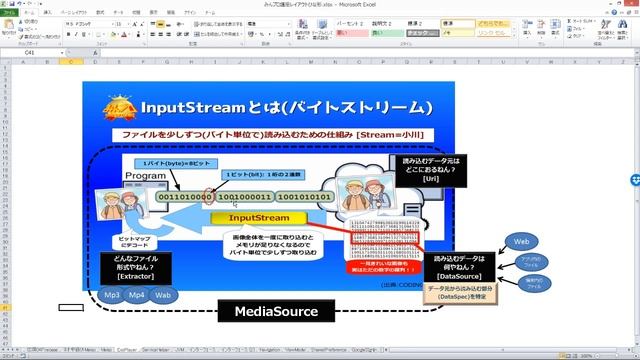Open the Clear dropdown in editing group
This screenshot has width=640, height=360.
[575, 36]
